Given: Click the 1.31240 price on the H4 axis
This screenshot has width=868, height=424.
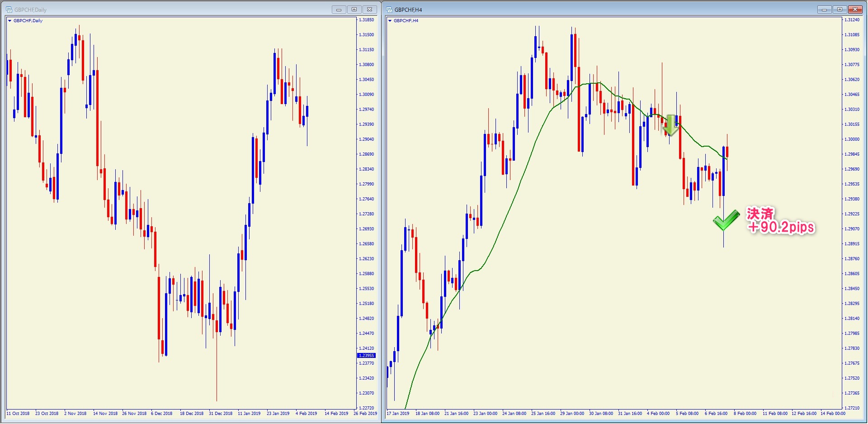Looking at the screenshot, I should point(852,20).
